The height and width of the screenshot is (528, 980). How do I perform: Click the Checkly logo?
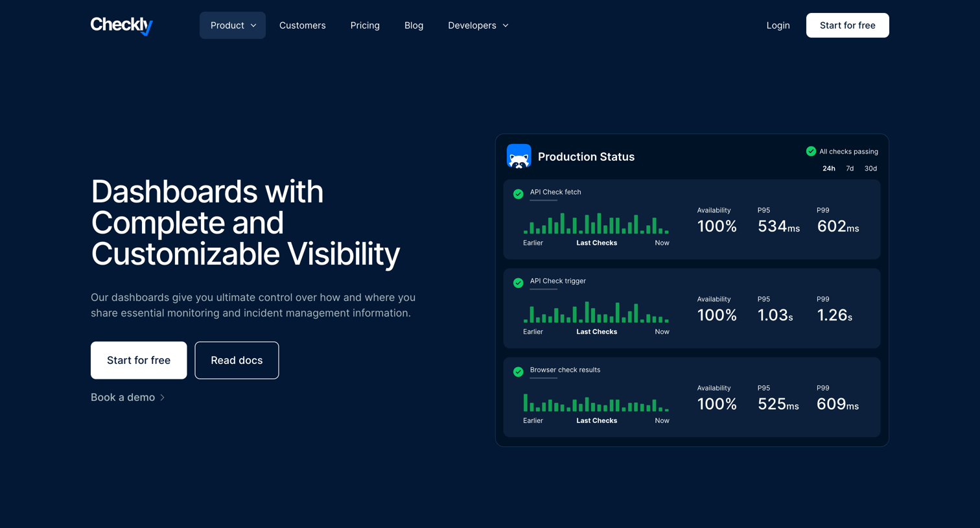[x=122, y=25]
